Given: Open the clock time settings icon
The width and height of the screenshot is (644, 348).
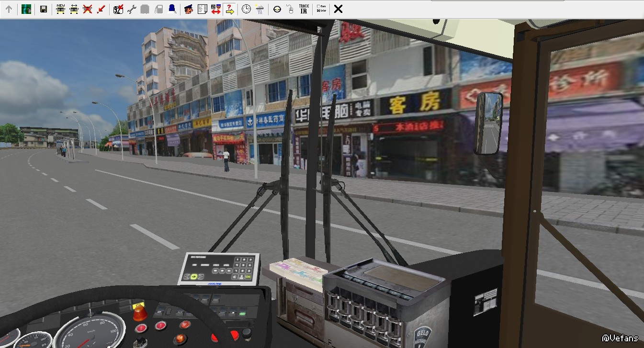Looking at the screenshot, I should point(246,9).
